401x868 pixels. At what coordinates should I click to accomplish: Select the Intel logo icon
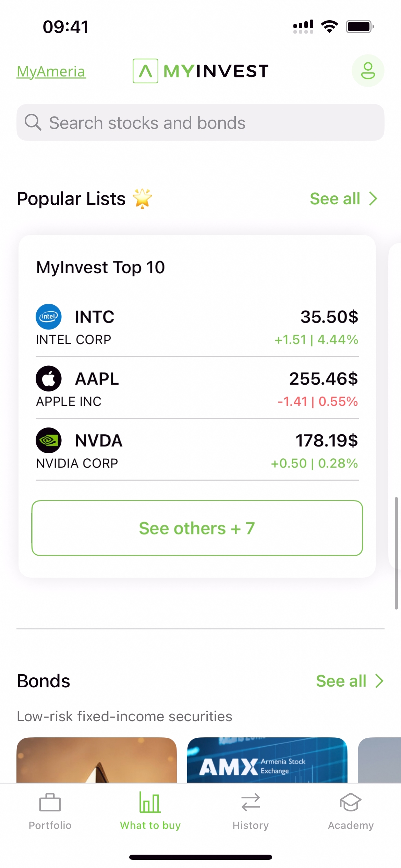point(49,316)
